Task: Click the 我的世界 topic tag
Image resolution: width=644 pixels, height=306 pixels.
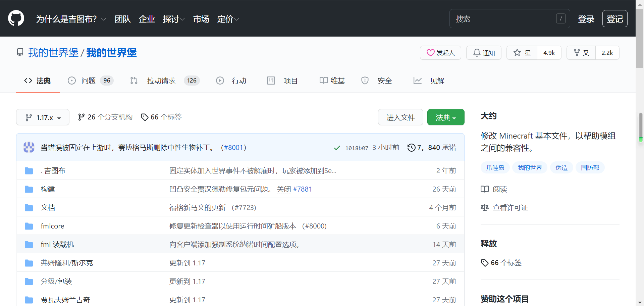Action: 530,167
